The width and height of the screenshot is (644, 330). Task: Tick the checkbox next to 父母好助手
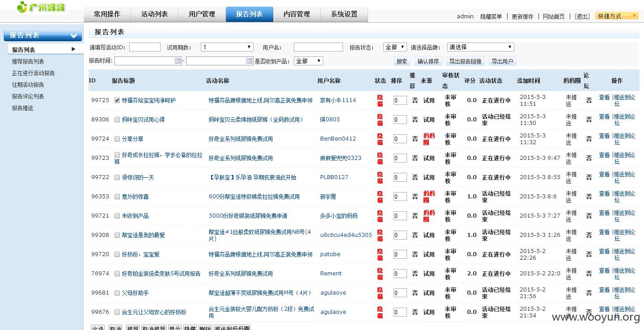click(117, 293)
